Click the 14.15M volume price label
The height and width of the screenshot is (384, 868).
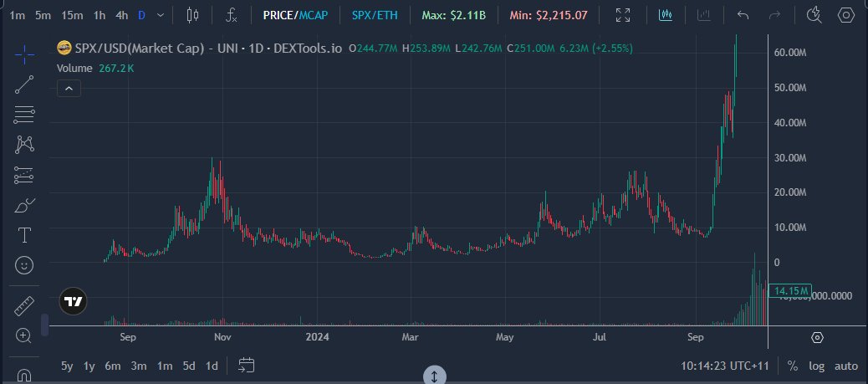(x=790, y=291)
